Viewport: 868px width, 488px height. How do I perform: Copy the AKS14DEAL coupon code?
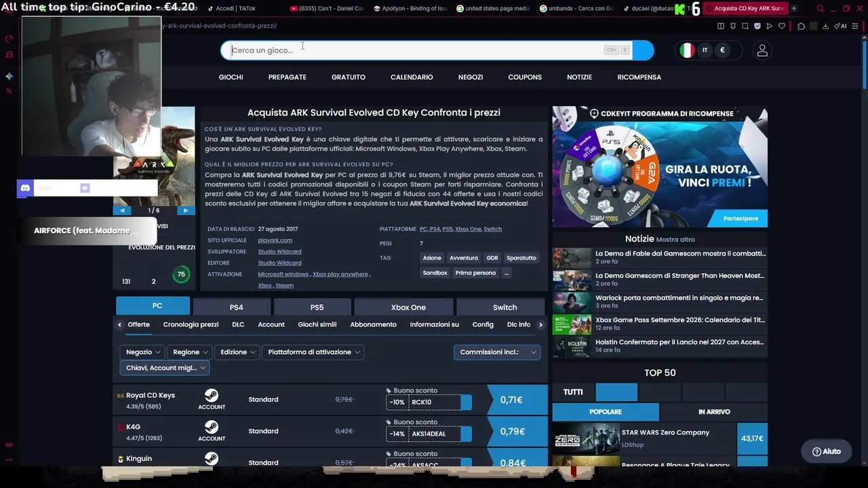click(466, 434)
